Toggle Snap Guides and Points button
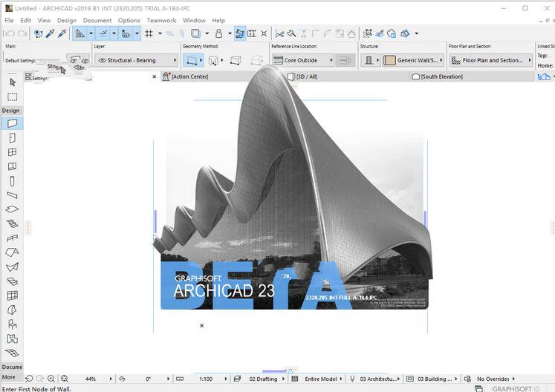Image resolution: width=555 pixels, height=392 pixels. [x=103, y=33]
